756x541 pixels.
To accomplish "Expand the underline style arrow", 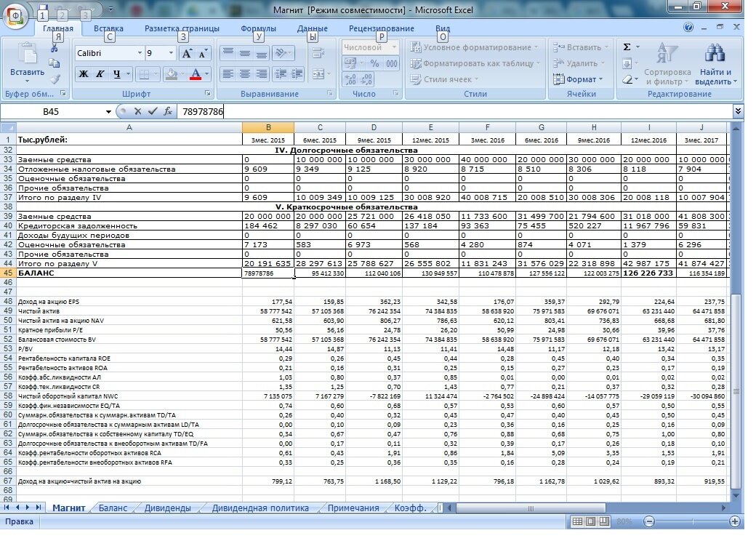I will pos(128,73).
